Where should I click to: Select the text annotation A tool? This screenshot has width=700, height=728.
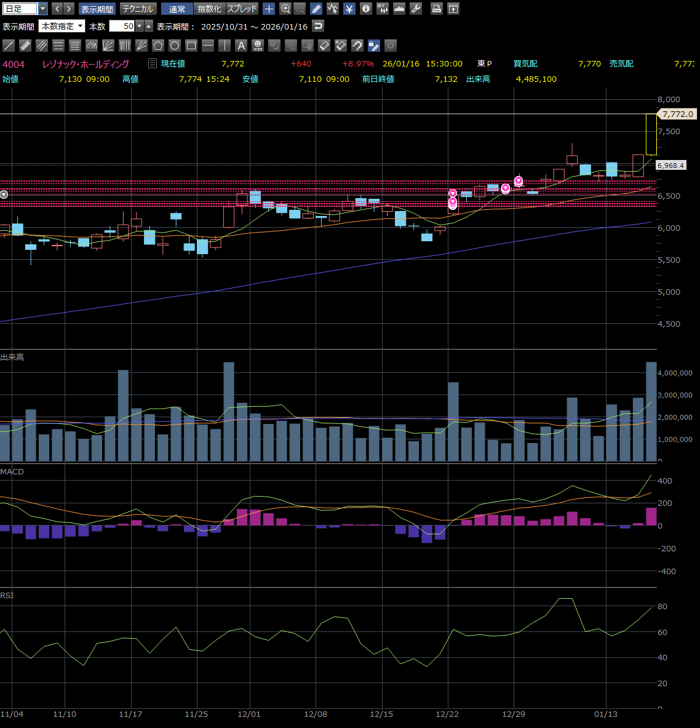pyautogui.click(x=241, y=45)
